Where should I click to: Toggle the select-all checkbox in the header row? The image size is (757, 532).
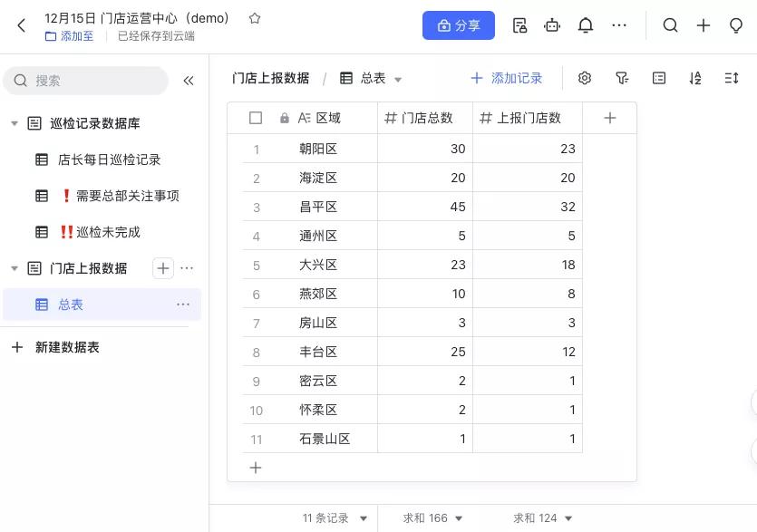(x=256, y=118)
